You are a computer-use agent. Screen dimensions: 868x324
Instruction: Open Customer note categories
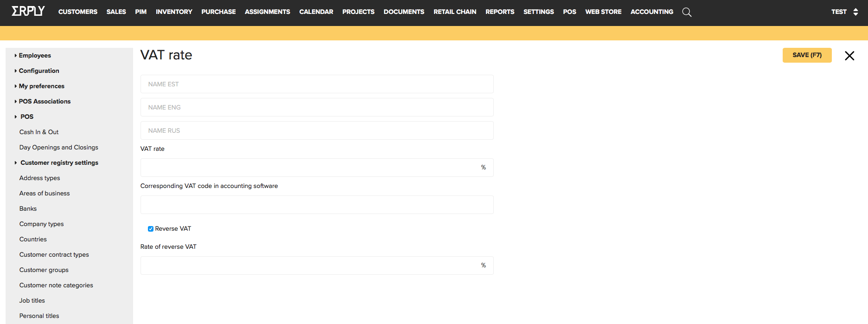tap(56, 285)
